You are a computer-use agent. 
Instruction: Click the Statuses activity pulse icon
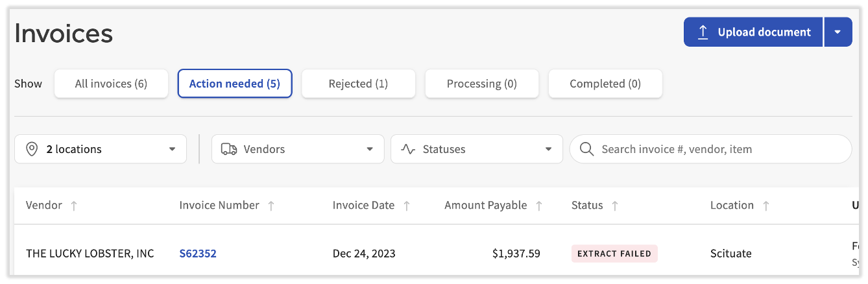(x=408, y=149)
